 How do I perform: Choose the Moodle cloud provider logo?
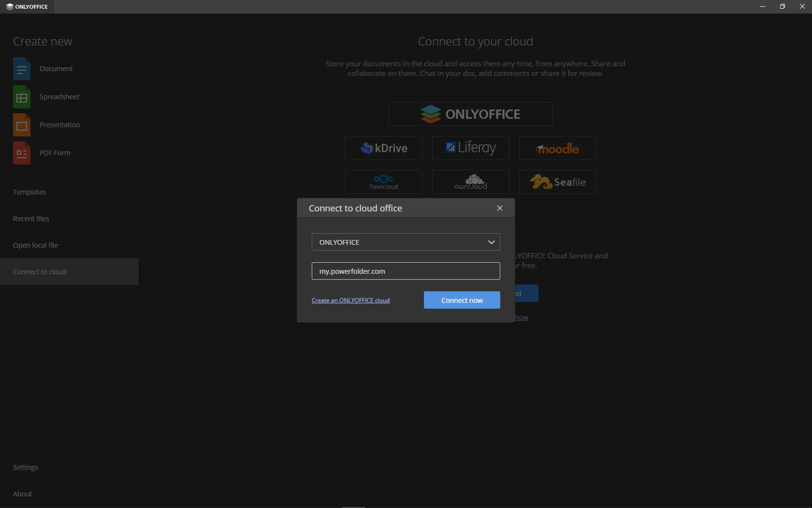pyautogui.click(x=557, y=148)
